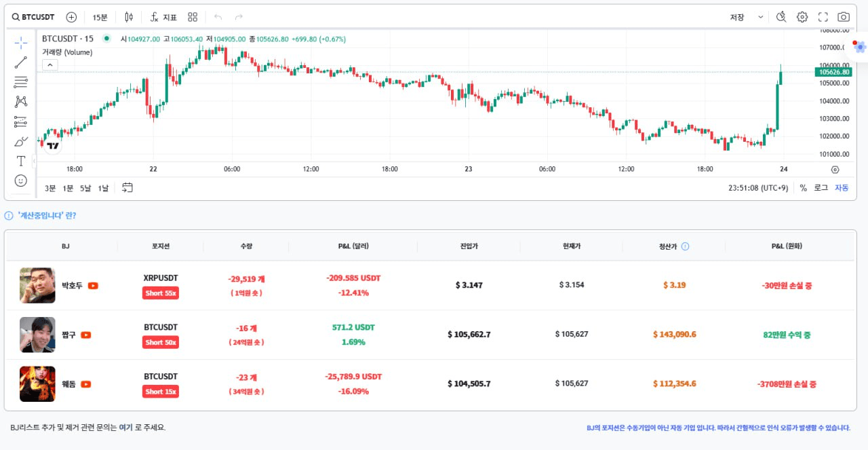Viewport: 868px width, 450px height.
Task: Open the emoji sticker tool
Action: pos(21,181)
